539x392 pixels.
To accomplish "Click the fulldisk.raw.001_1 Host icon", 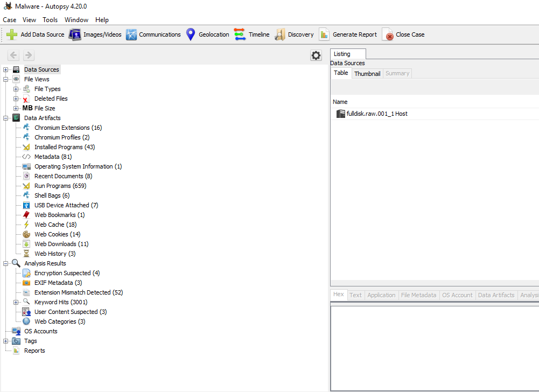I will [x=341, y=114].
